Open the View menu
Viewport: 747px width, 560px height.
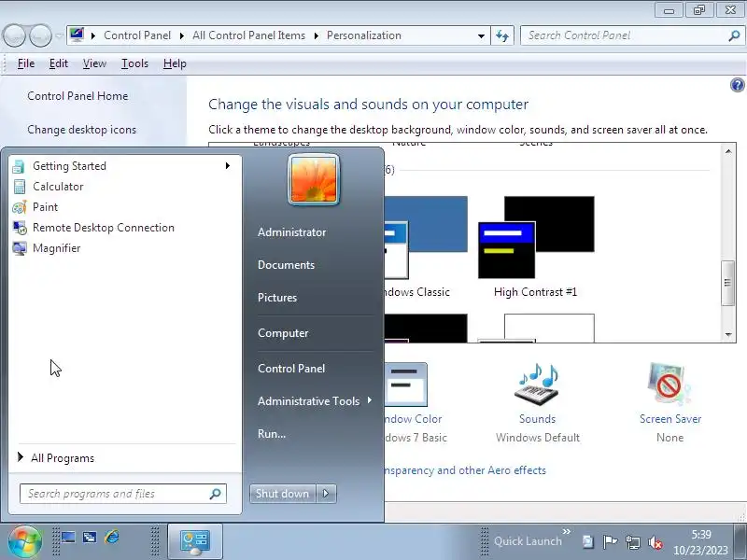click(94, 63)
